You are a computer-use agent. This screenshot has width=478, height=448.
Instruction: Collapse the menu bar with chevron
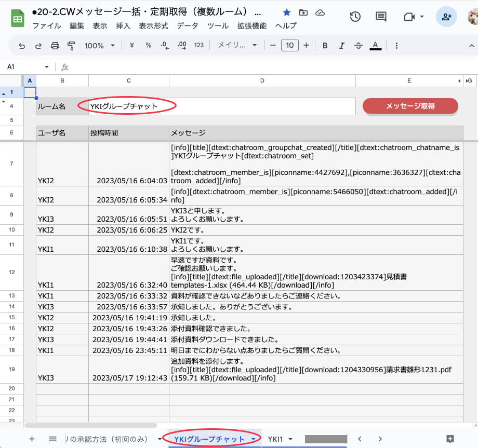(471, 46)
